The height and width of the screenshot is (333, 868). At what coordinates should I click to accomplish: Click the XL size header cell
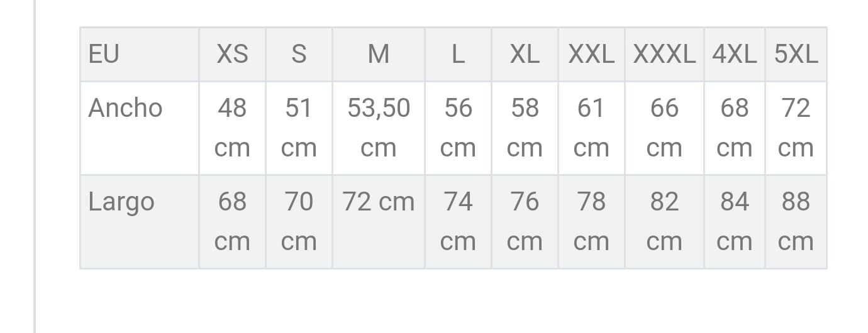pos(525,55)
